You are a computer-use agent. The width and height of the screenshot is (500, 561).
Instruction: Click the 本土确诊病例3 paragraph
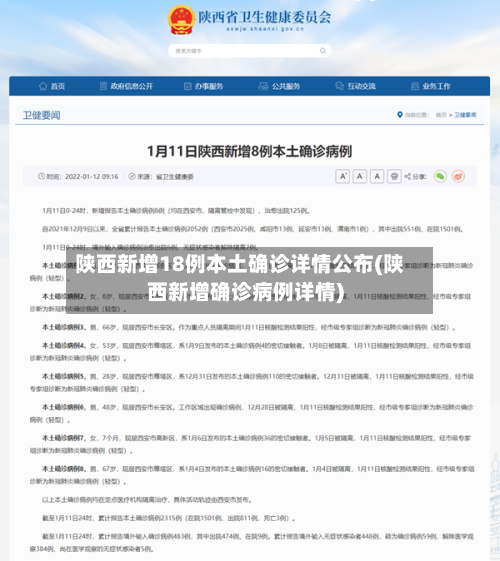coord(249,327)
